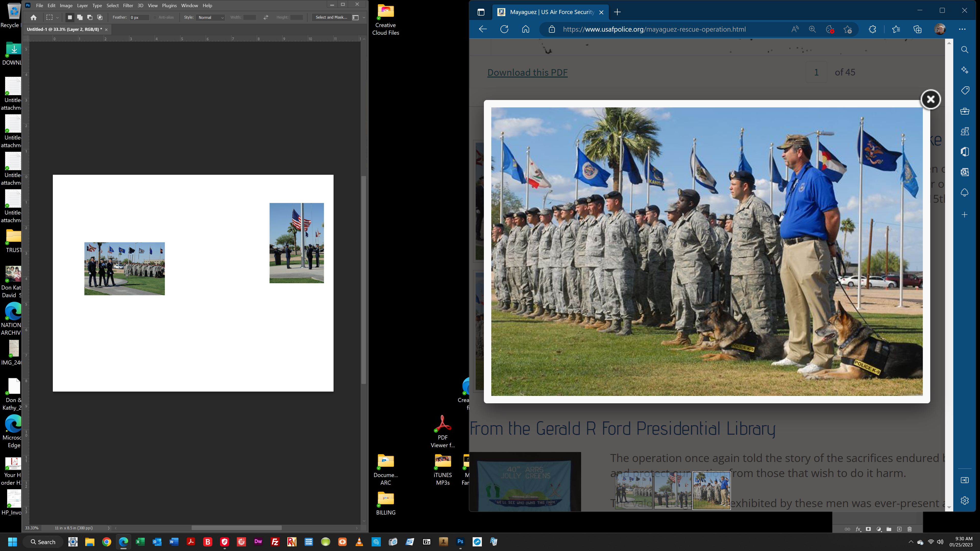Open the Rectangular Marquee tool preset picker
This screenshot has height=551, width=980.
pos(57,18)
